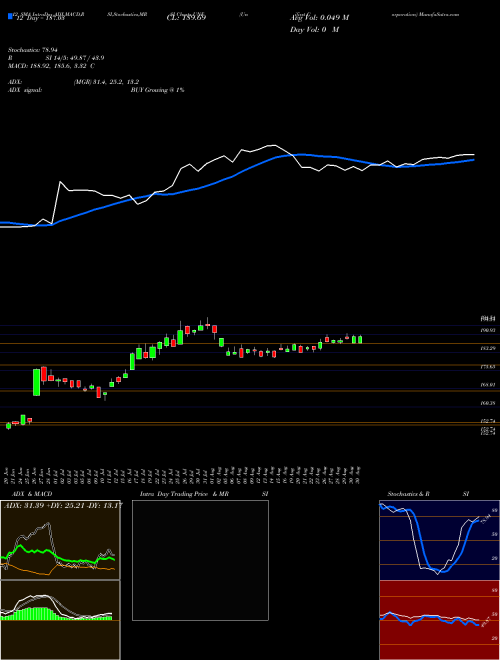Image resolution: width=500 pixels, height=660 pixels.
Task: Select the '12 Day = 187.03' legend text
Action: pos(40,18)
